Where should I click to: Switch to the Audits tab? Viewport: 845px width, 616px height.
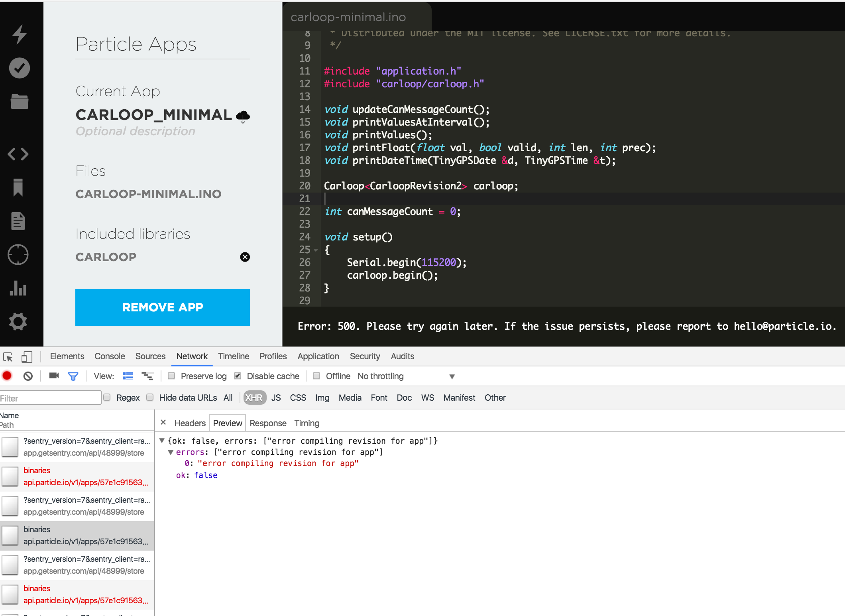403,356
